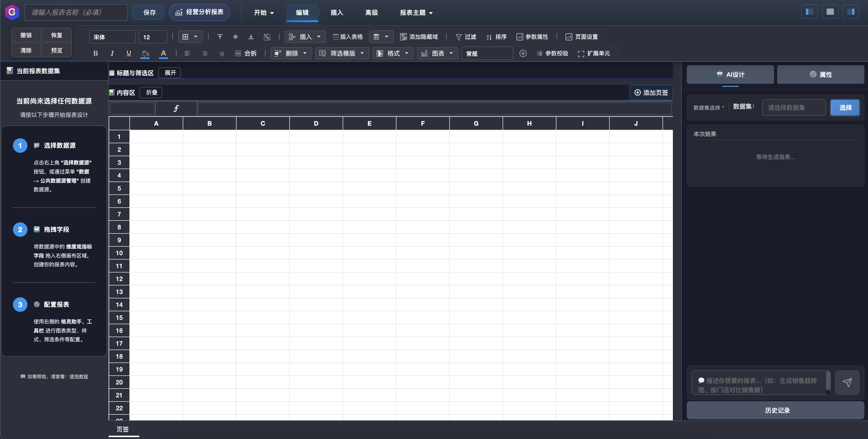
Task: Click the send arrow icon in AI panel
Action: pos(847,382)
